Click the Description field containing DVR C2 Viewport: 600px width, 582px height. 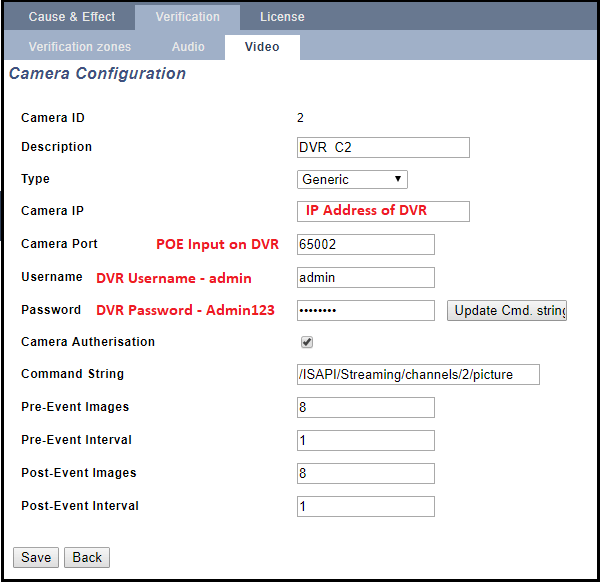(x=383, y=147)
